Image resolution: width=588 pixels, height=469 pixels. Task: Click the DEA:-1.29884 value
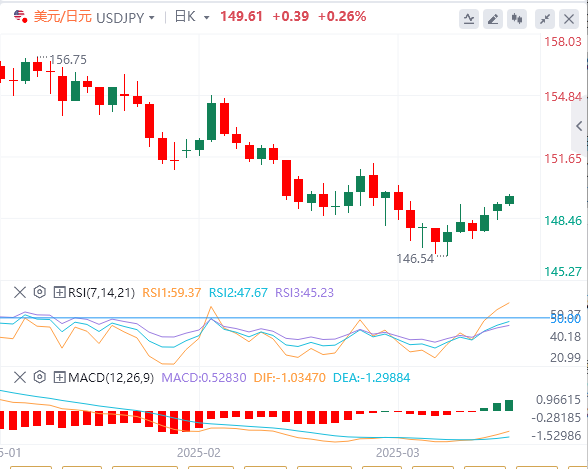coord(372,378)
